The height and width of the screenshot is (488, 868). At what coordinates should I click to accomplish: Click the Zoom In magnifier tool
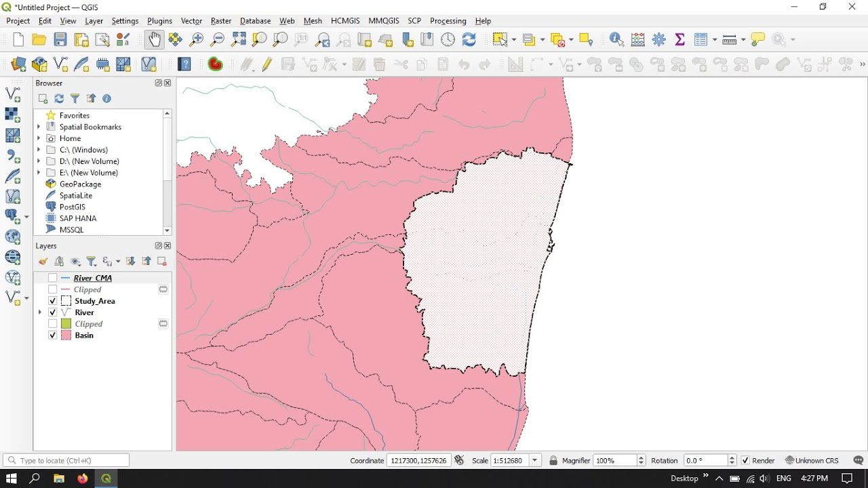tap(196, 40)
